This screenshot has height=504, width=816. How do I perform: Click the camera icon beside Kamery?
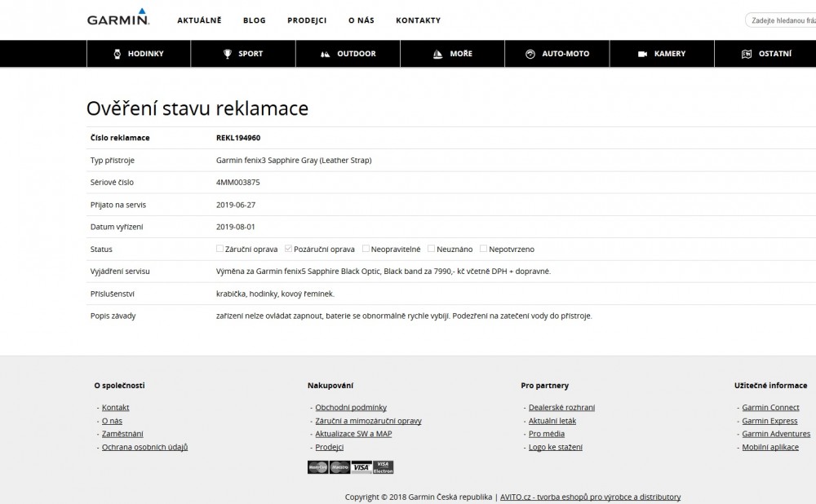tap(642, 54)
